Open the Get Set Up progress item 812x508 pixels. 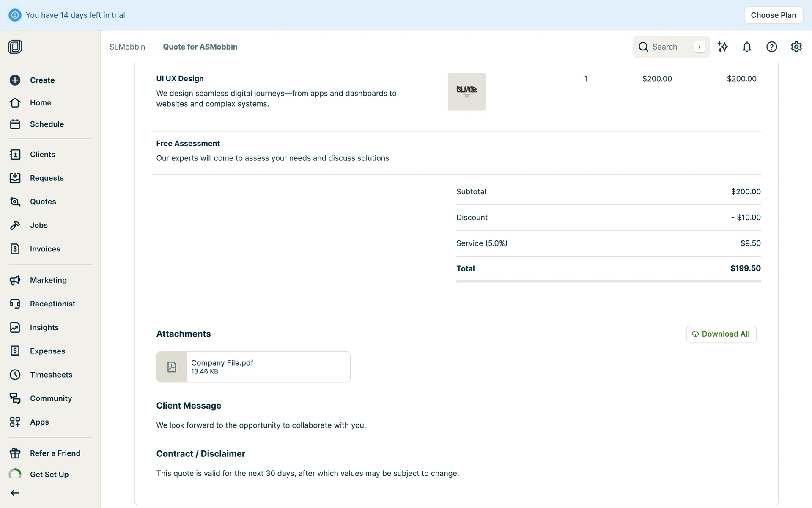point(49,474)
